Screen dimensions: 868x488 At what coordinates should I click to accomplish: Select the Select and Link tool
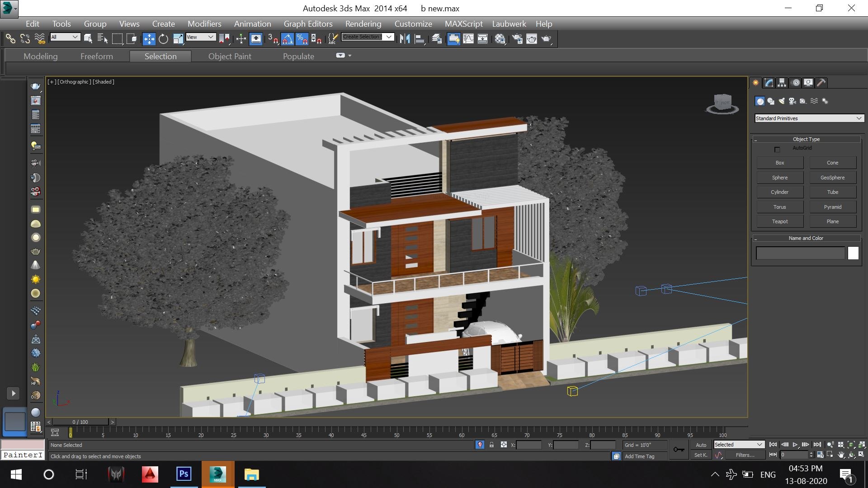pos(10,39)
